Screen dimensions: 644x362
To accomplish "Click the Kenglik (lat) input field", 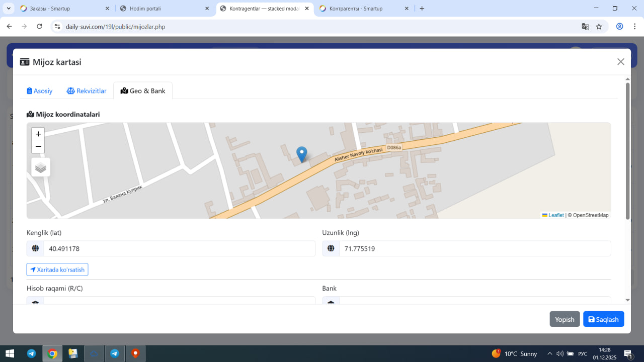I will pos(180,248).
